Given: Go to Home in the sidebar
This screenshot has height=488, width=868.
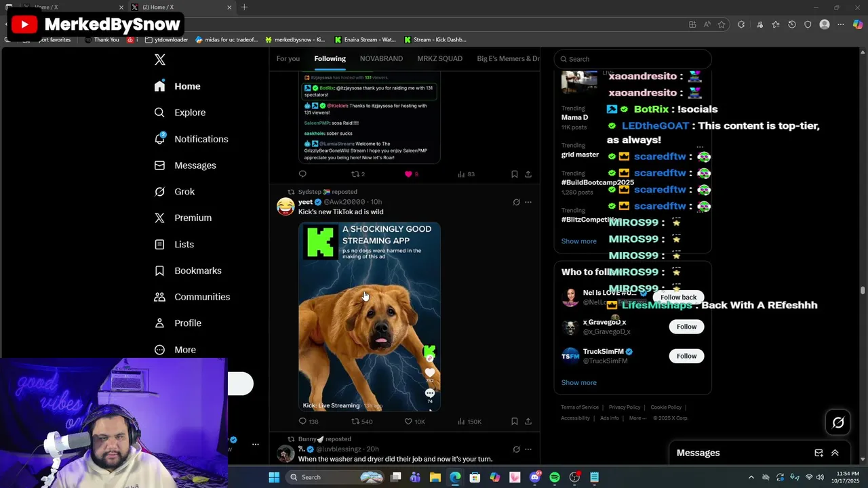Looking at the screenshot, I should click(x=178, y=86).
